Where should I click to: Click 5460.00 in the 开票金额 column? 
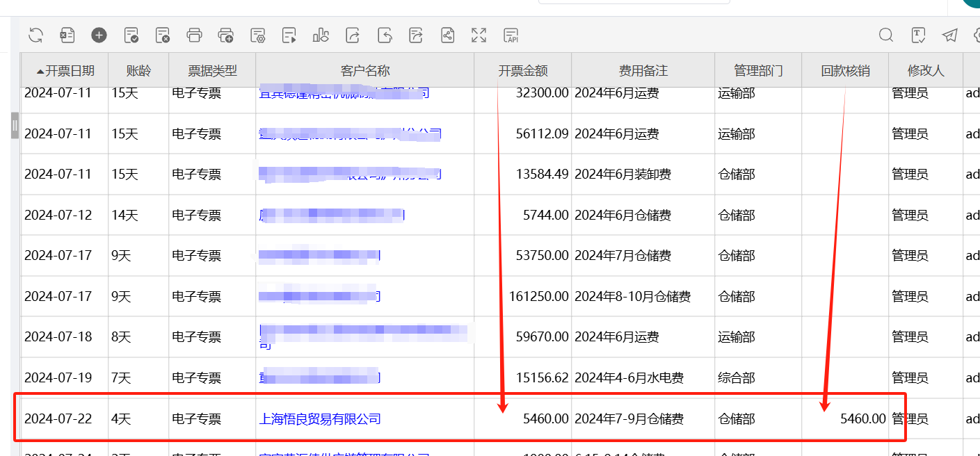pos(546,419)
